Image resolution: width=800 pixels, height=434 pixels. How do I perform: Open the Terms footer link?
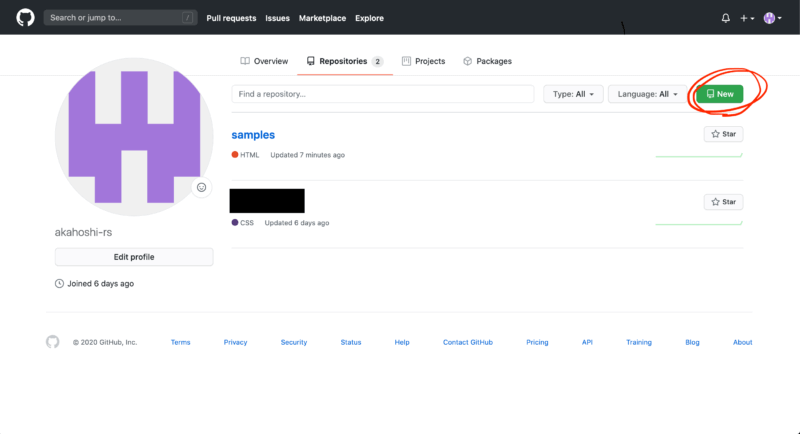tap(181, 342)
